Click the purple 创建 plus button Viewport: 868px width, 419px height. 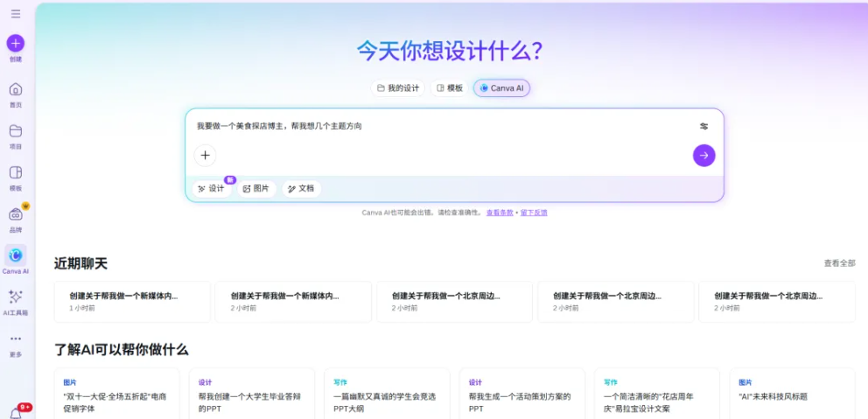(16, 43)
